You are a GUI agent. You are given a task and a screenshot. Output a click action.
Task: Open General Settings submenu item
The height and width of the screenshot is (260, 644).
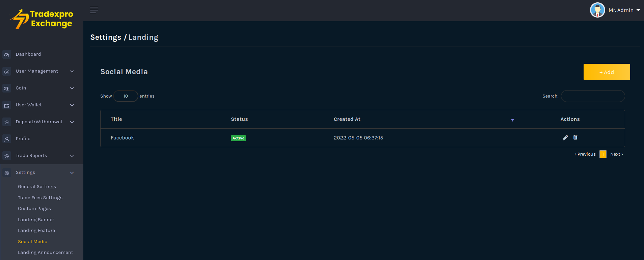click(x=37, y=187)
